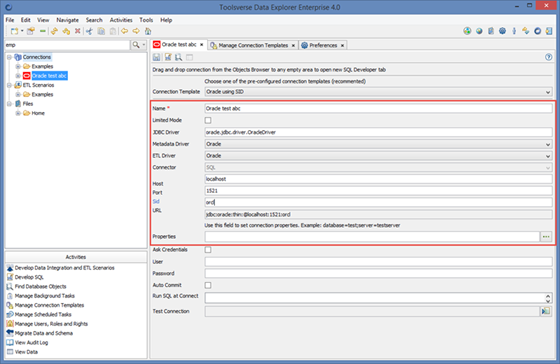The height and width of the screenshot is (364, 560).
Task: Collapse the ETL Scenarios tree node
Action: [10, 85]
